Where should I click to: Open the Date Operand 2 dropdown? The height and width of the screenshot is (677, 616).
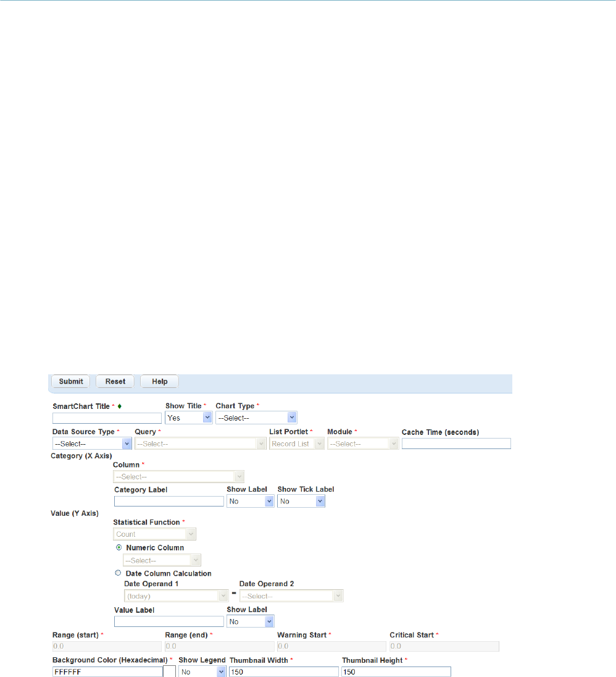pyautogui.click(x=291, y=596)
